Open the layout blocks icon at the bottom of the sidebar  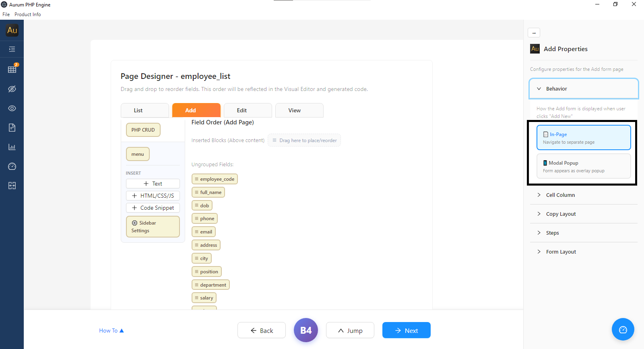coord(12,186)
